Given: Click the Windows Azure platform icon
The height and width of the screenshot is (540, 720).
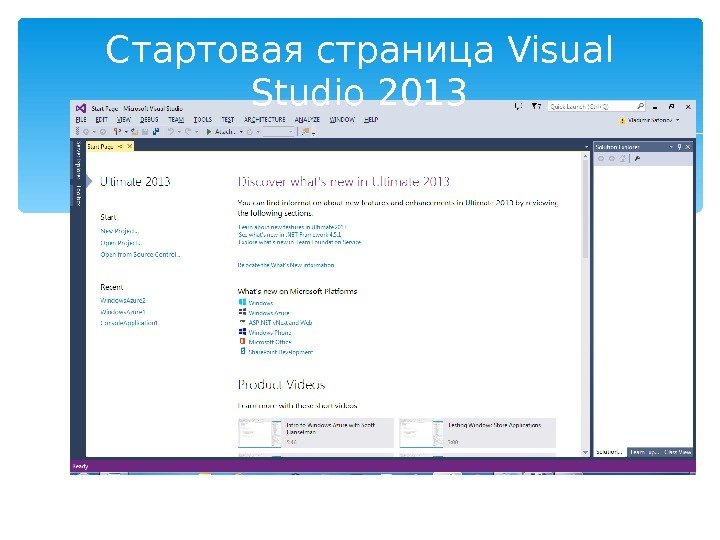Looking at the screenshot, I should click(242, 312).
